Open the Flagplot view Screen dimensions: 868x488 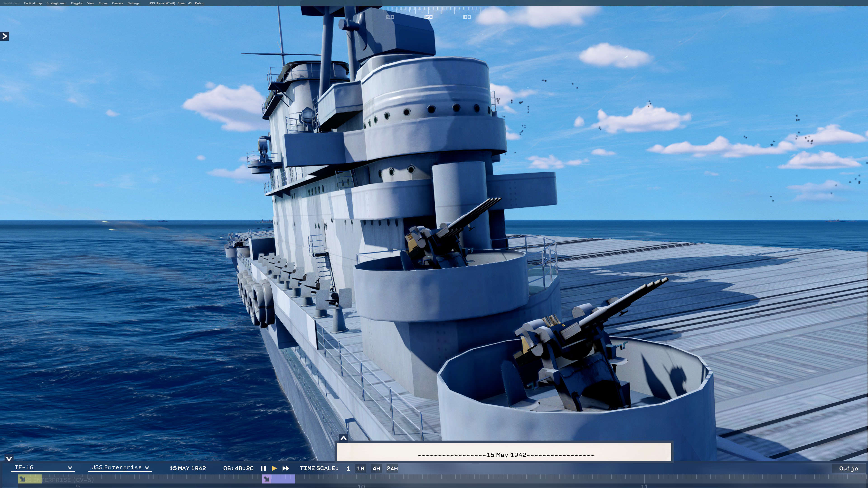click(x=77, y=3)
